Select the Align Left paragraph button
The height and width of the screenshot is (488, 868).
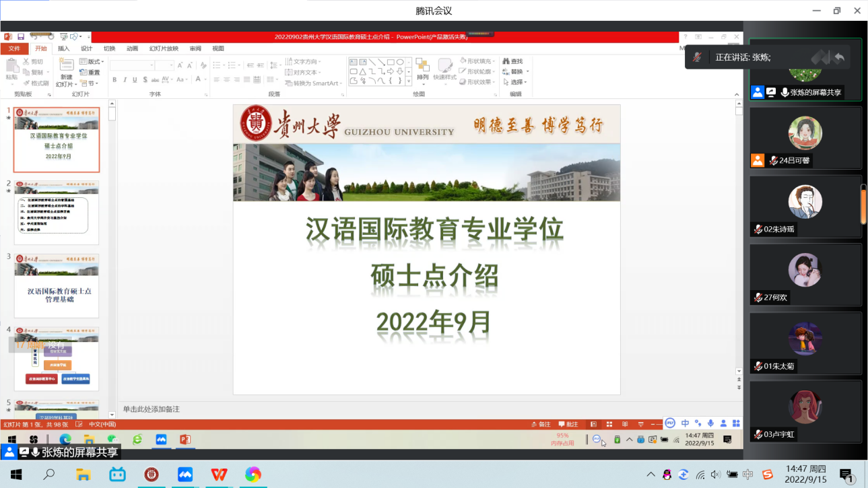click(x=216, y=79)
